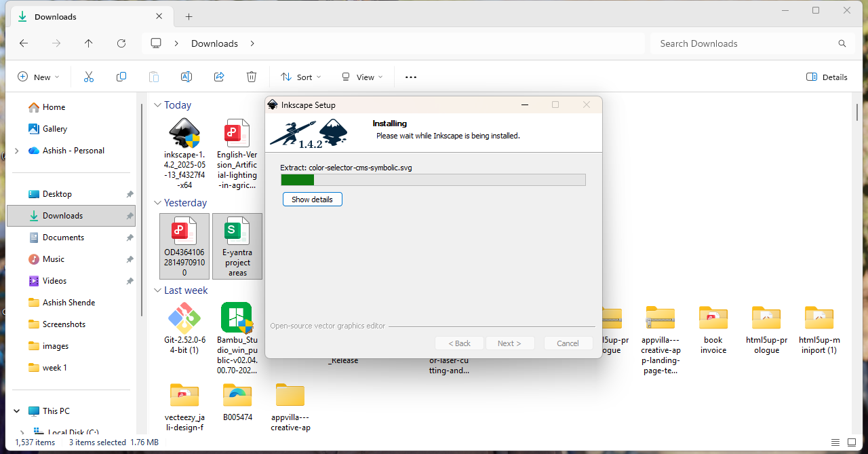
Task: Click the Delete trash icon
Action: pyautogui.click(x=252, y=77)
